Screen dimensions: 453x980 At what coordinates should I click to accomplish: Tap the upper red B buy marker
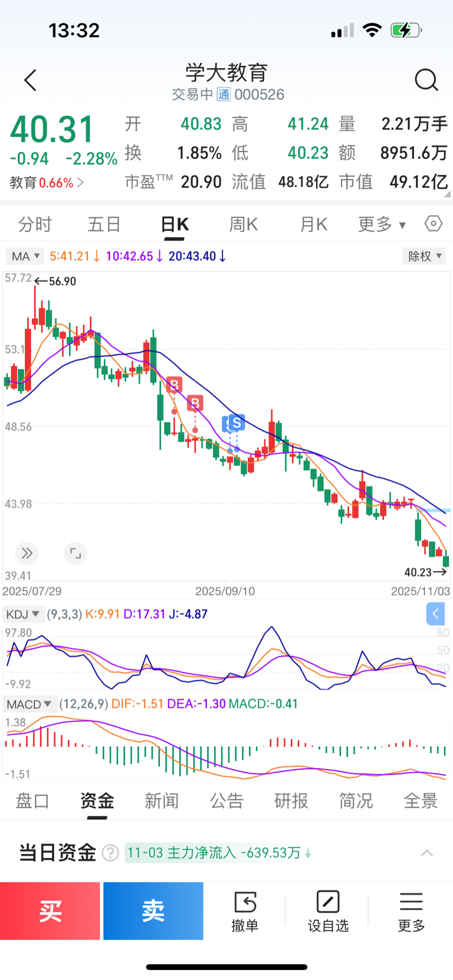[174, 385]
